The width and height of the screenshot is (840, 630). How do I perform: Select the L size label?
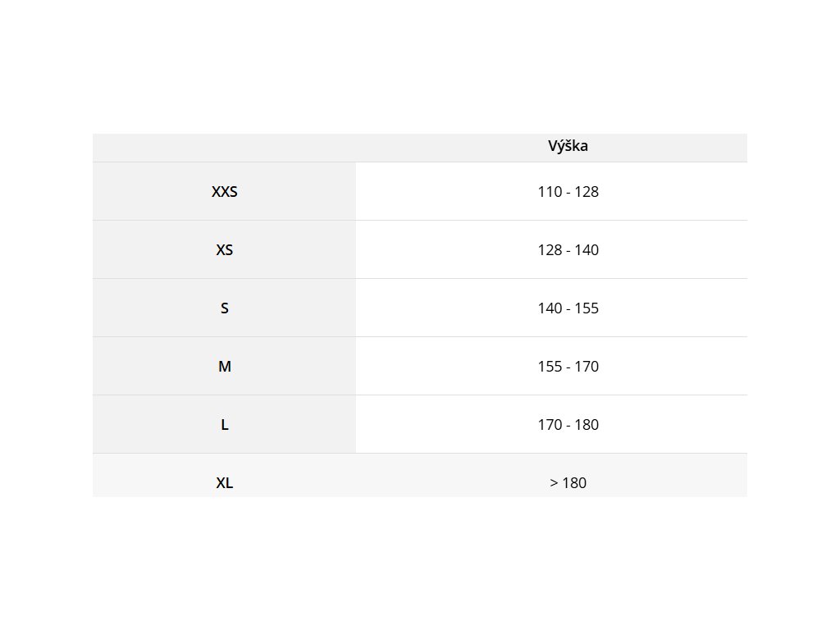pyautogui.click(x=225, y=425)
